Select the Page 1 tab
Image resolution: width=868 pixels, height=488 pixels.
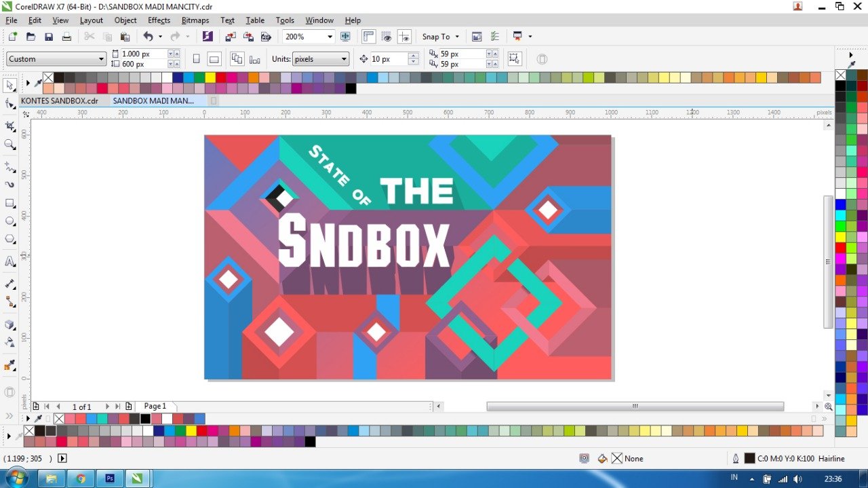tap(155, 406)
